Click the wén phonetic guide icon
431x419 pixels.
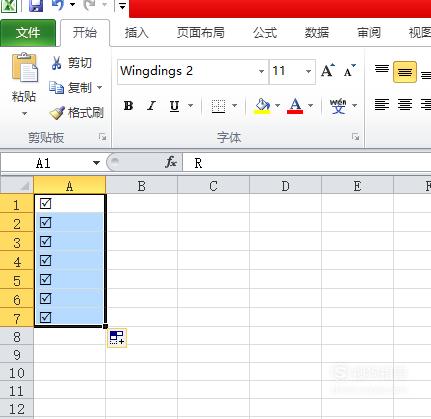pyautogui.click(x=338, y=106)
